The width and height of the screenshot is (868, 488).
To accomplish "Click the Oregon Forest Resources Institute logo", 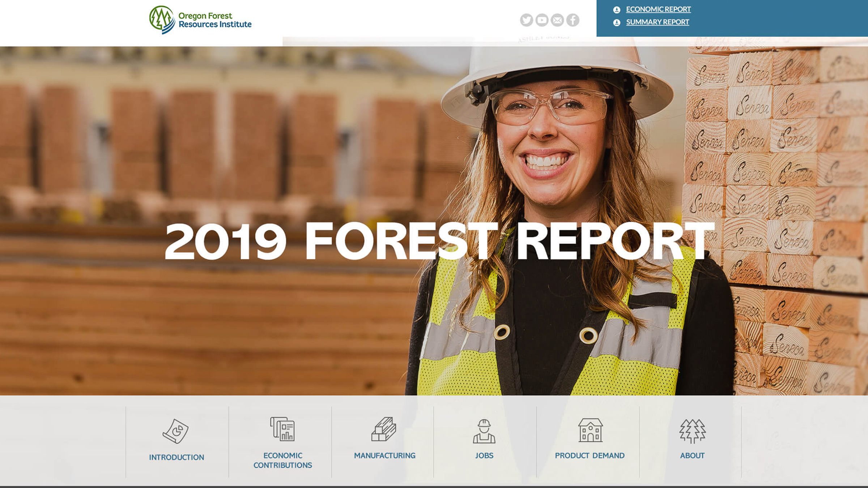I will click(200, 20).
